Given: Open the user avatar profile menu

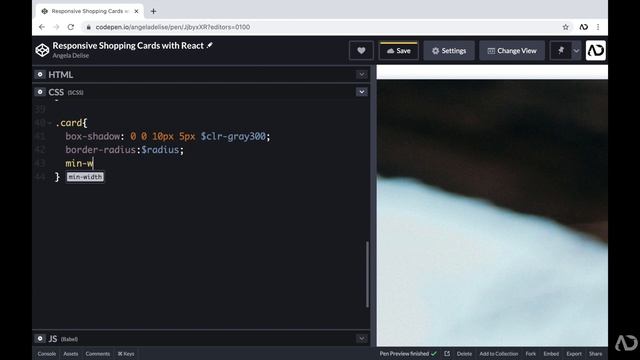Looking at the screenshot, I should click(596, 50).
